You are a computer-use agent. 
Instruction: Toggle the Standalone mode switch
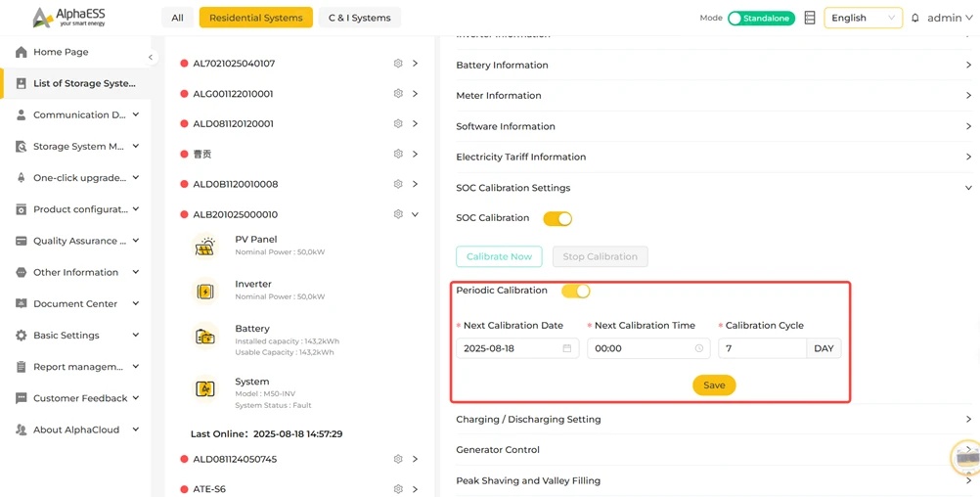coord(761,19)
